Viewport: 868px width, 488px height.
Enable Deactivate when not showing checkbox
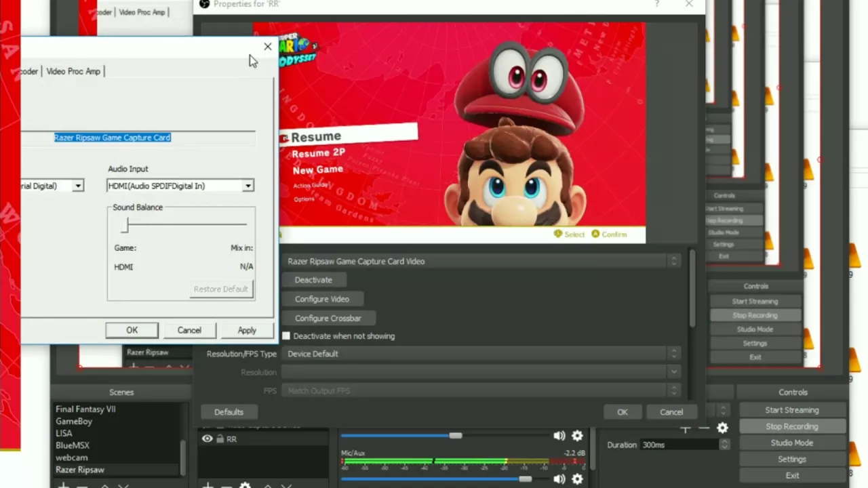(286, 336)
